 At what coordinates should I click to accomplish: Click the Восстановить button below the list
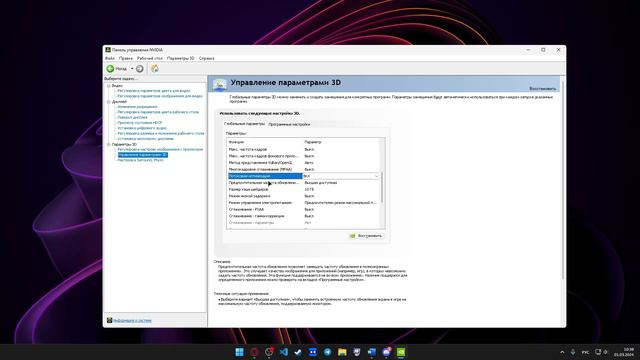pos(366,236)
